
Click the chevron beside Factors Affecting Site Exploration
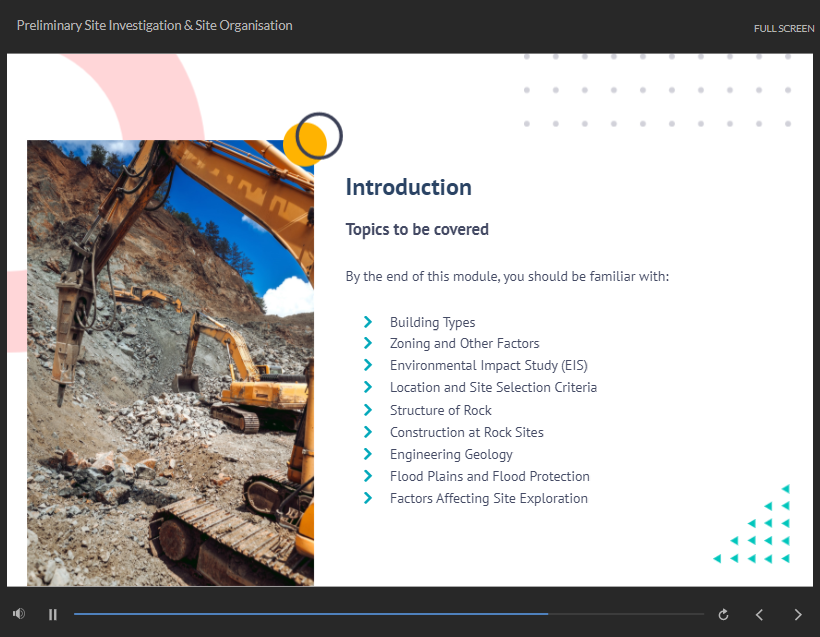point(368,498)
